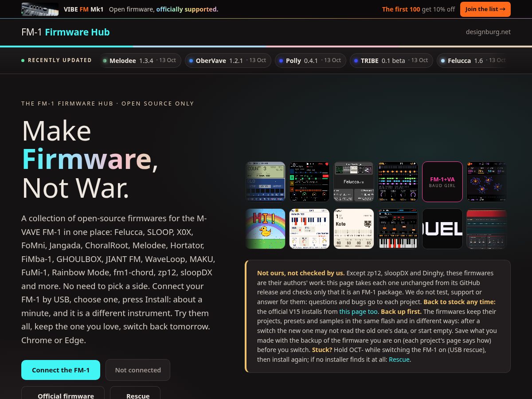Follow the Rescue link in the warning note
This screenshot has width=532, height=399.
399,360
